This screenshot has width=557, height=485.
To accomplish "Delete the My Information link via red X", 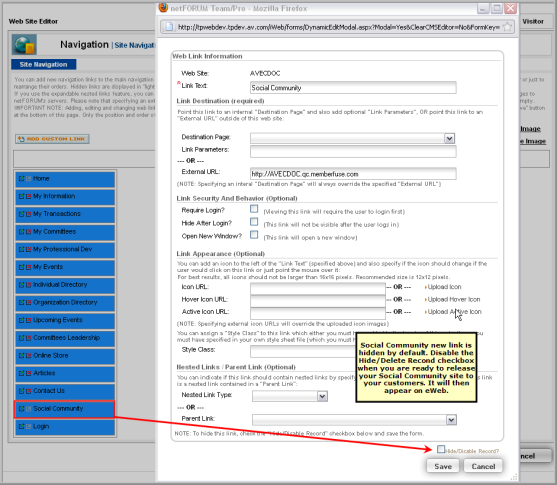I will [28, 196].
